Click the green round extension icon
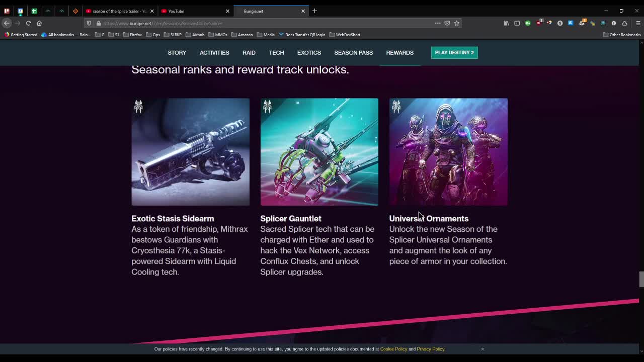The height and width of the screenshot is (362, 644). click(528, 23)
